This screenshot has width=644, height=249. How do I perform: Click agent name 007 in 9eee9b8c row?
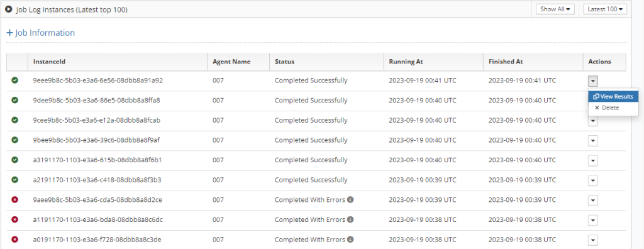pos(218,80)
